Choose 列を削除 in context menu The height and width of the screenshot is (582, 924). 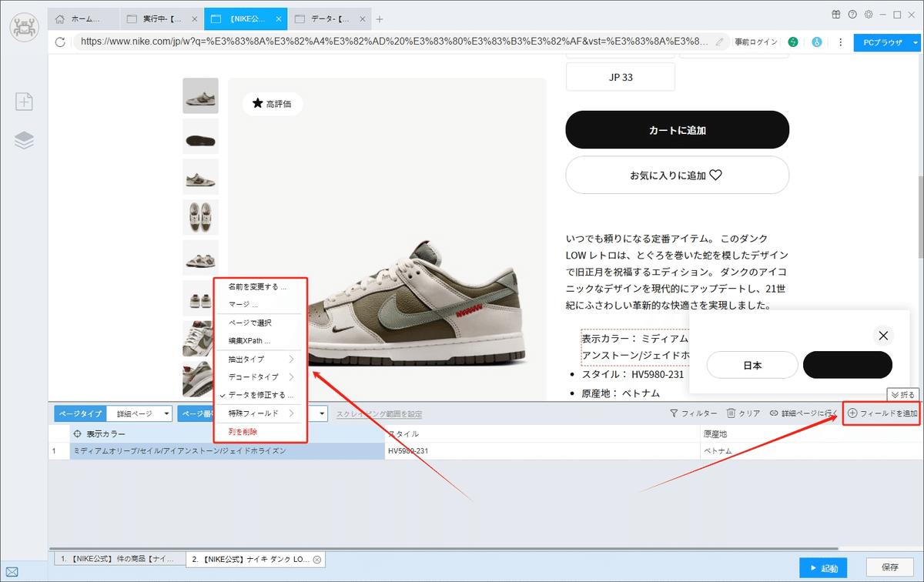coord(259,432)
